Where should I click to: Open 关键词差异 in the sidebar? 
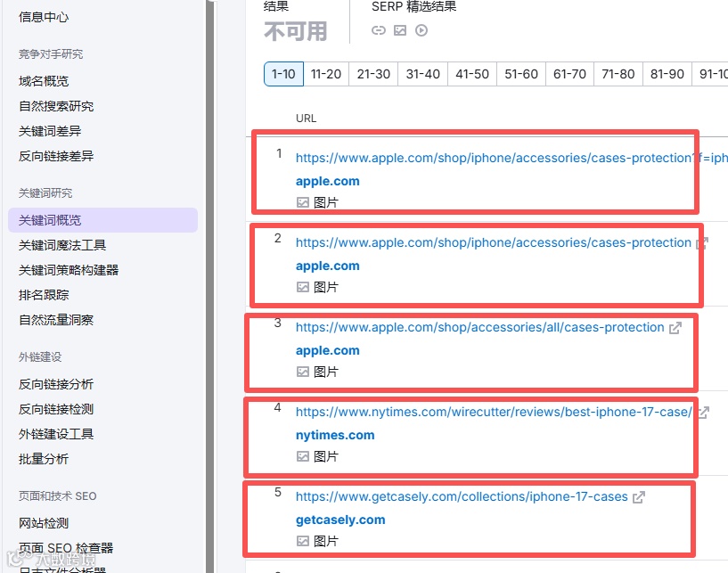(50, 131)
